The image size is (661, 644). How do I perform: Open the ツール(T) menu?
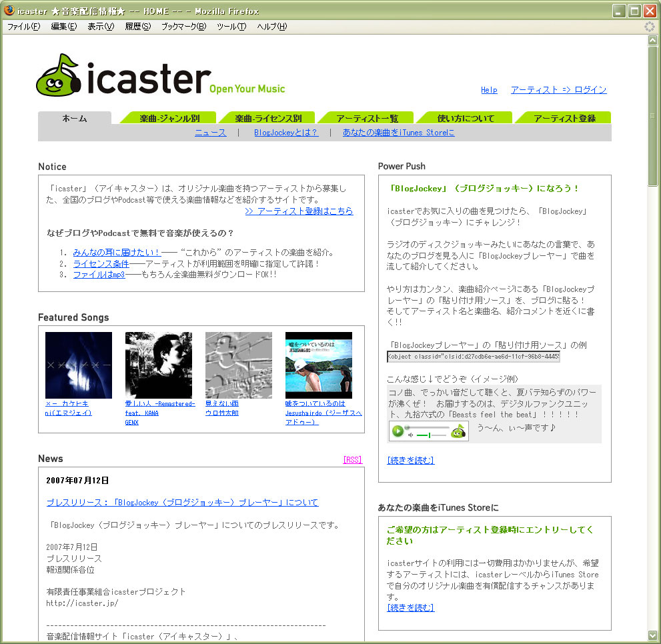231,27
